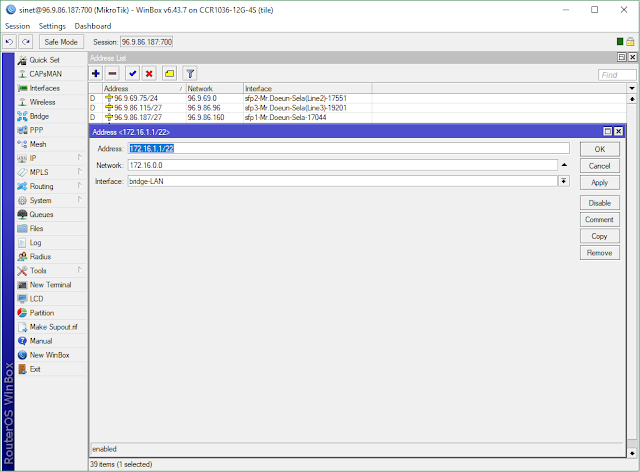Viewport: 640px width, 472px height.
Task: Click the undo arrow icon
Action: [x=9, y=42]
